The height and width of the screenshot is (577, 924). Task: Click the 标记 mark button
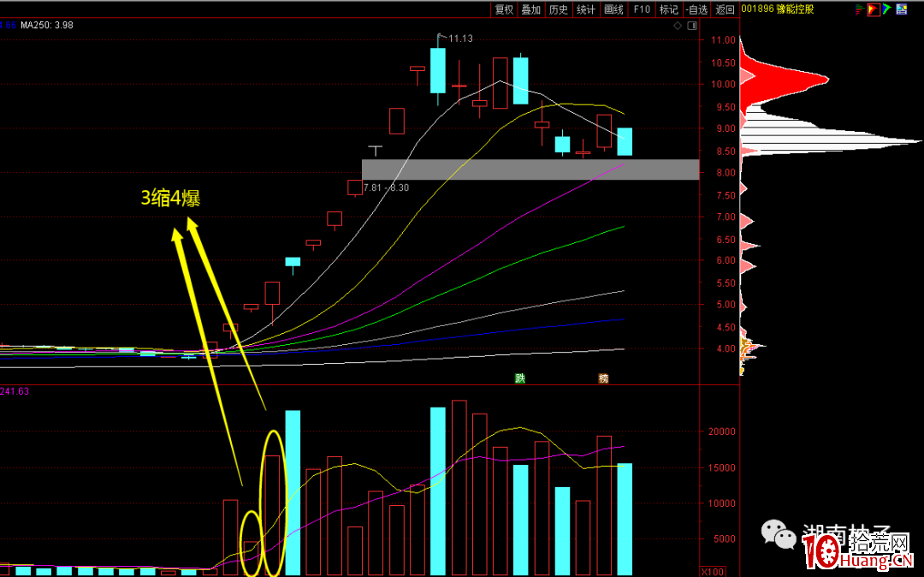[x=668, y=9]
